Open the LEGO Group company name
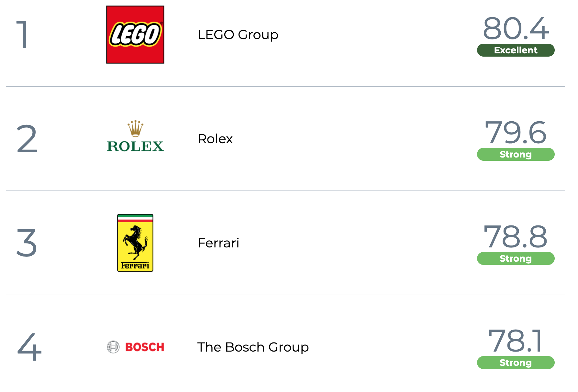Screen dimensions: 578x392 pyautogui.click(x=238, y=35)
